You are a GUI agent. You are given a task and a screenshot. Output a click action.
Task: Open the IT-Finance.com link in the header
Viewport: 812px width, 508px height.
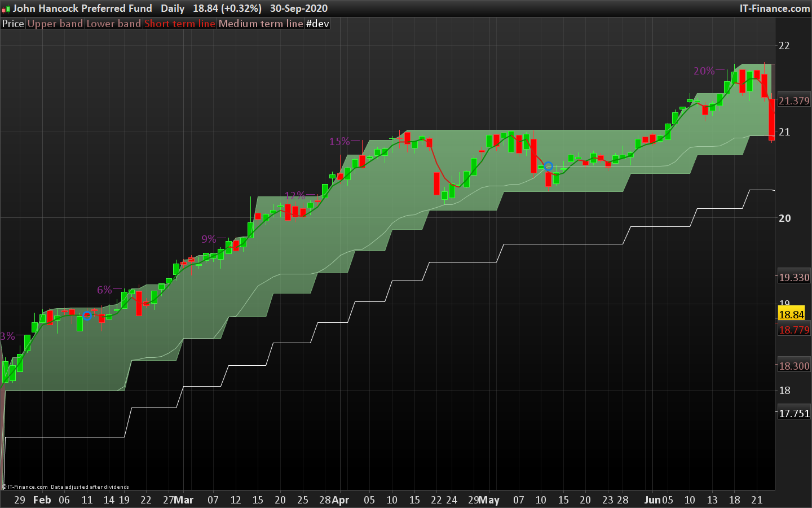775,8
